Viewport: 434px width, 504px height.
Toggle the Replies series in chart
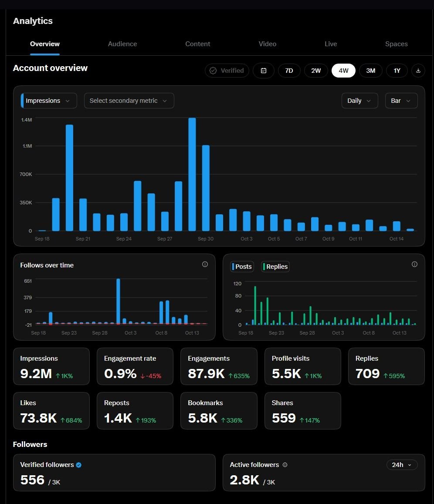tap(275, 267)
